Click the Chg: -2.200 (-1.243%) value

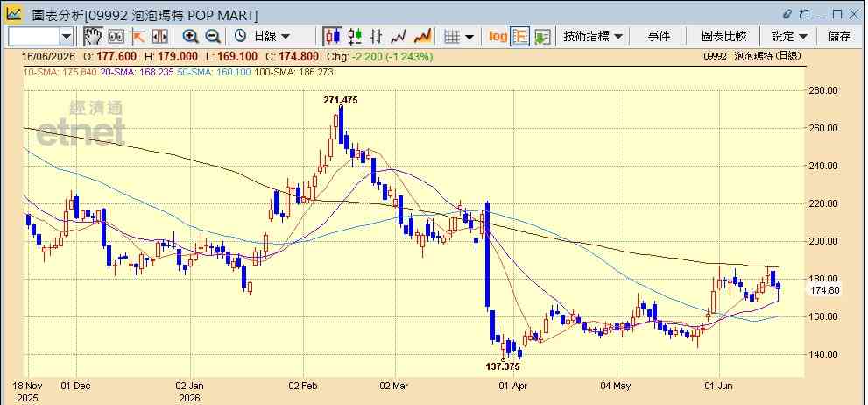(x=380, y=57)
